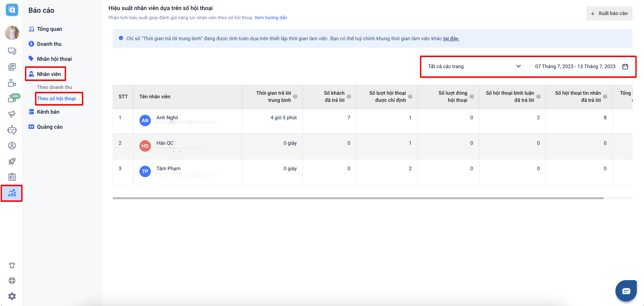This screenshot has width=644, height=306.
Task: Open the chat conversations icon in left sidebar
Action: pos(12,51)
